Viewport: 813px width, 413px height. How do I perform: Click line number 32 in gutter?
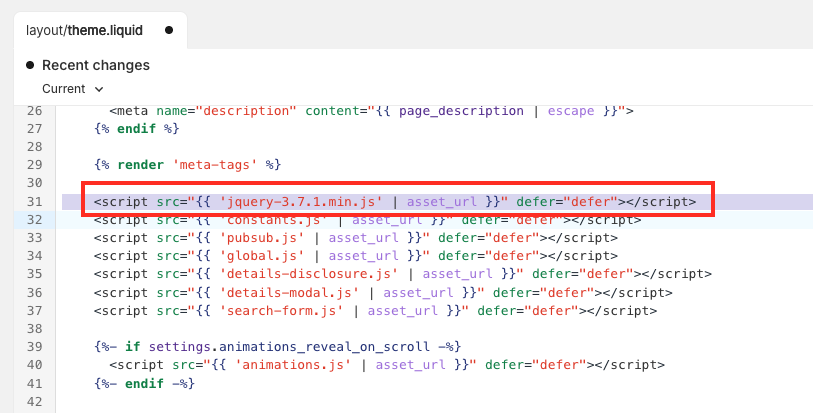[x=34, y=220]
